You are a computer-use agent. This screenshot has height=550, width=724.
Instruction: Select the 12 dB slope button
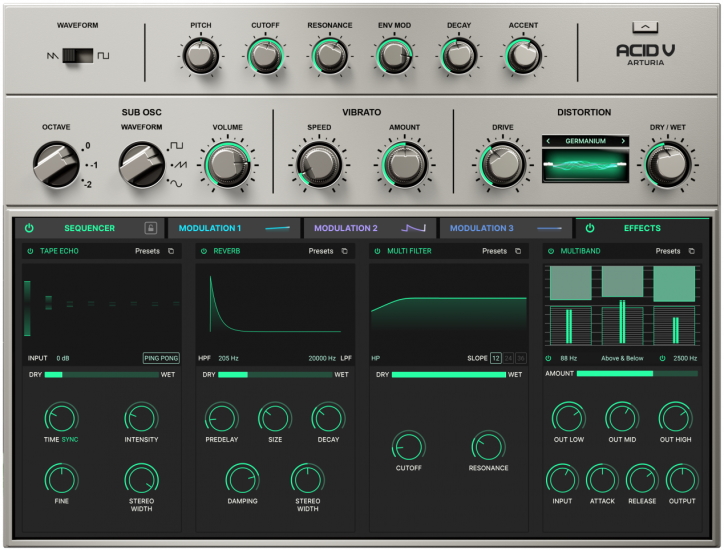pos(496,358)
